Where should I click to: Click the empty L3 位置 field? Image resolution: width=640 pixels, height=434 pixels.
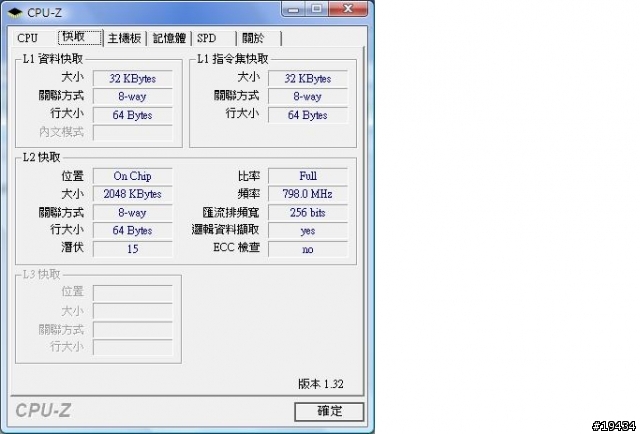[133, 293]
